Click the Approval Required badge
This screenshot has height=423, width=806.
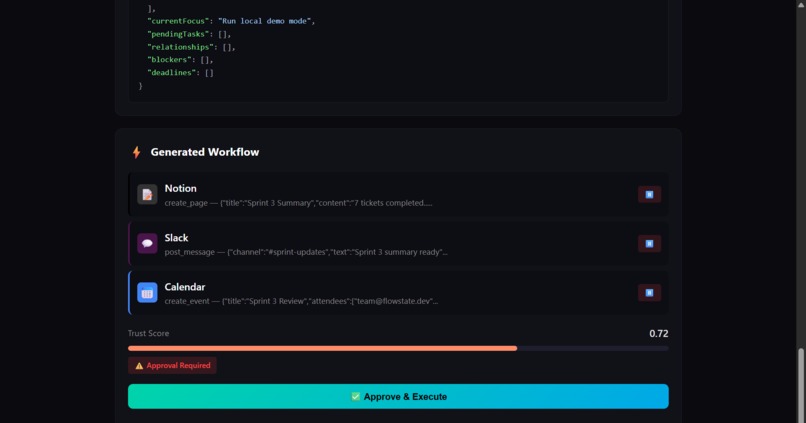click(x=172, y=365)
